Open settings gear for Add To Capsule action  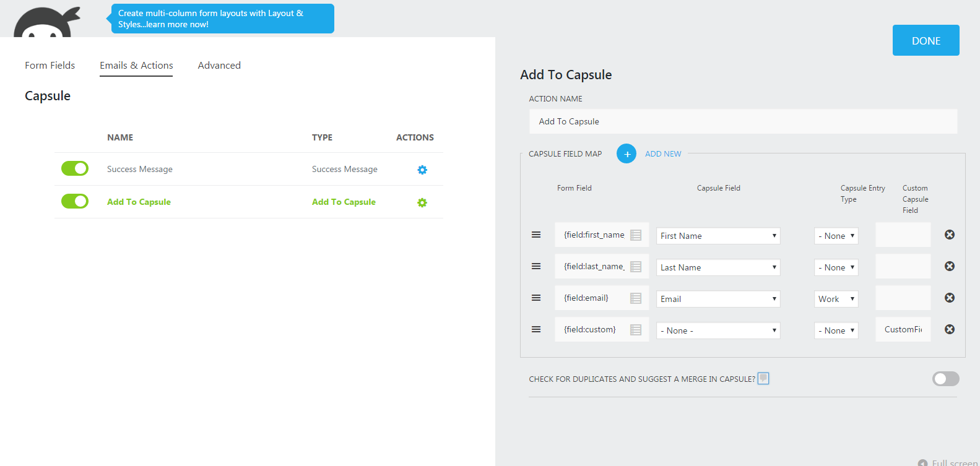click(422, 202)
